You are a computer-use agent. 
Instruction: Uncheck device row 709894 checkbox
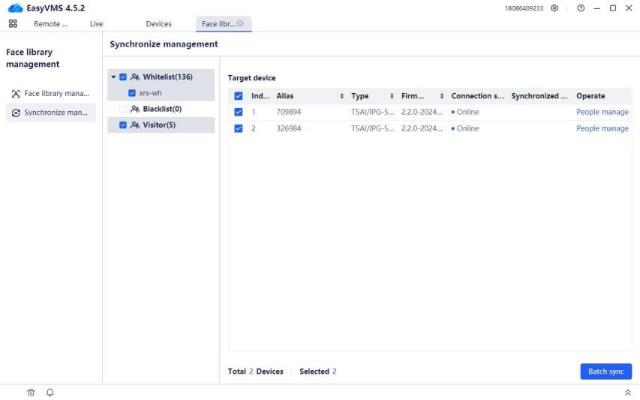pos(238,112)
